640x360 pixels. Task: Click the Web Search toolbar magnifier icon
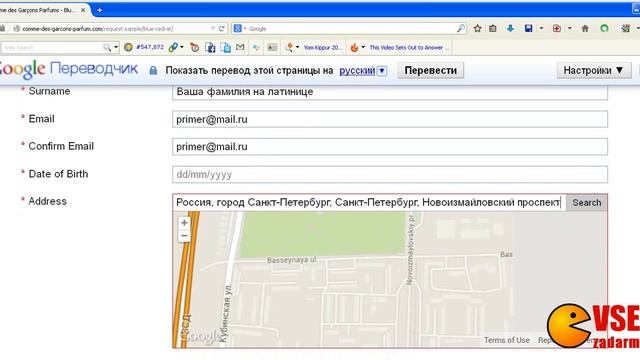(x=107, y=47)
